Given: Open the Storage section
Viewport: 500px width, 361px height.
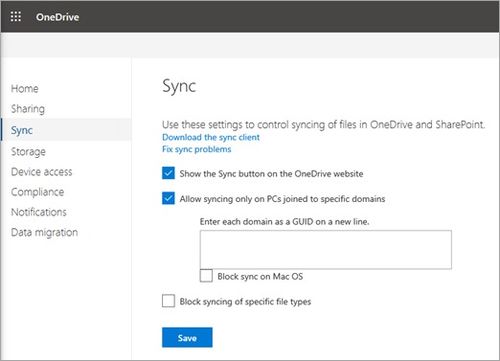Looking at the screenshot, I should coord(28,152).
